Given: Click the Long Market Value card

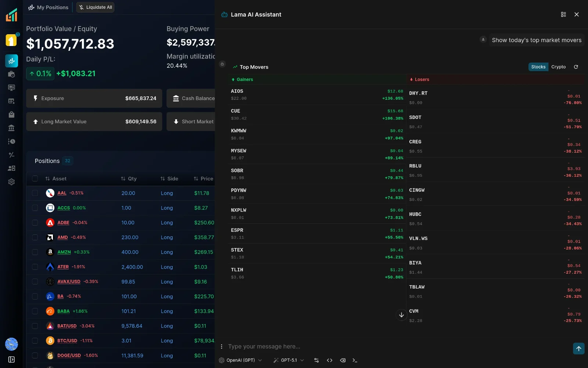Looking at the screenshot, I should point(94,121).
